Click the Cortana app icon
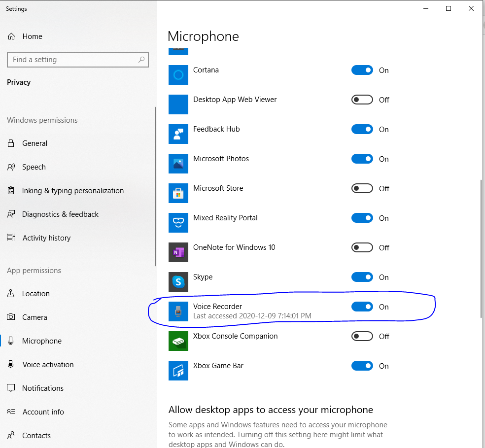The height and width of the screenshot is (448, 485). (x=178, y=75)
